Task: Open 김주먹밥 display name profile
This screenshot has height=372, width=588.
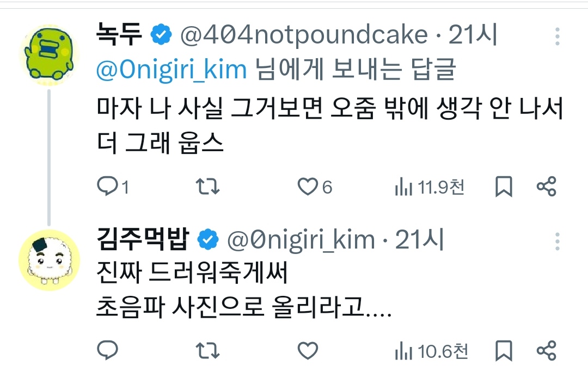Action: point(144,240)
